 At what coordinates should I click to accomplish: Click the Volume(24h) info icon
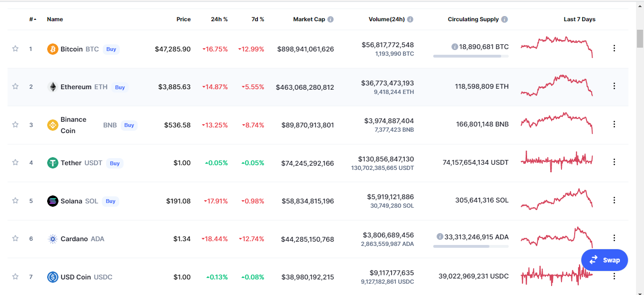tap(410, 19)
